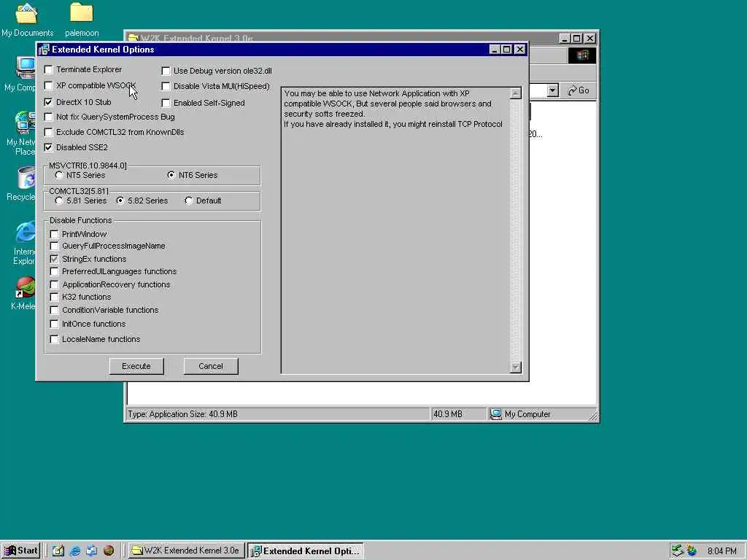
Task: Select the NT5 Series radio button
Action: pyautogui.click(x=58, y=175)
